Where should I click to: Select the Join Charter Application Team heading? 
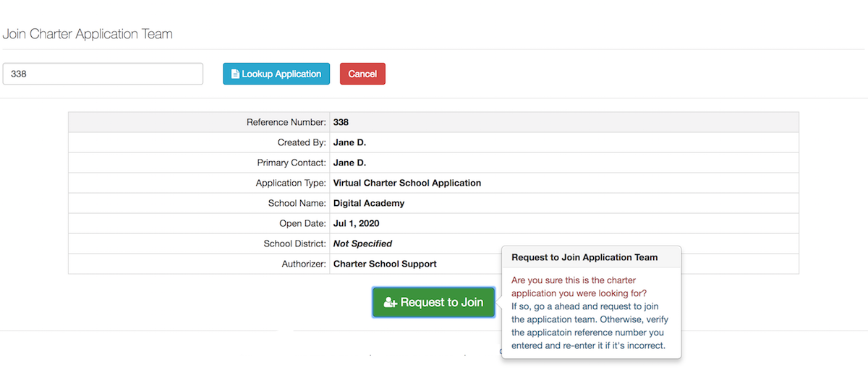pyautogui.click(x=88, y=34)
